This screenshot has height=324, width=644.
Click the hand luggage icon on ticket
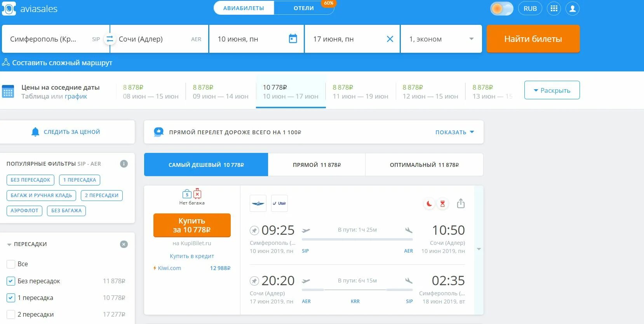187,194
